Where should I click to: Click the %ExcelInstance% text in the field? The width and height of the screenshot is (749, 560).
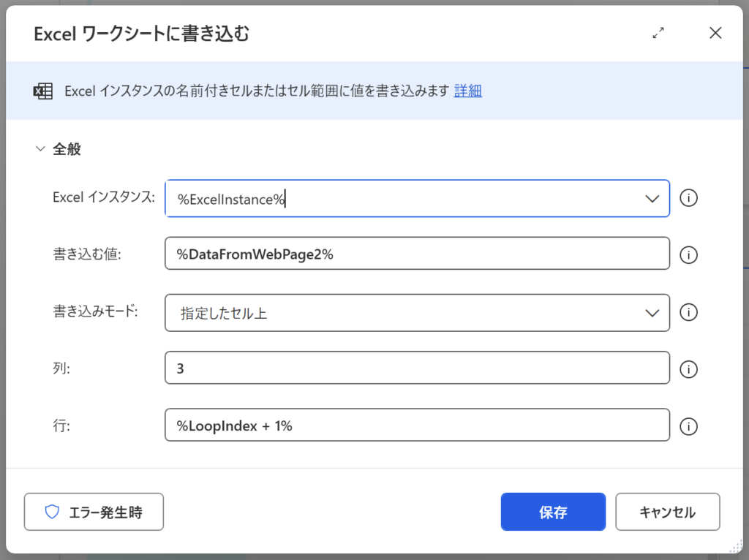(230, 200)
